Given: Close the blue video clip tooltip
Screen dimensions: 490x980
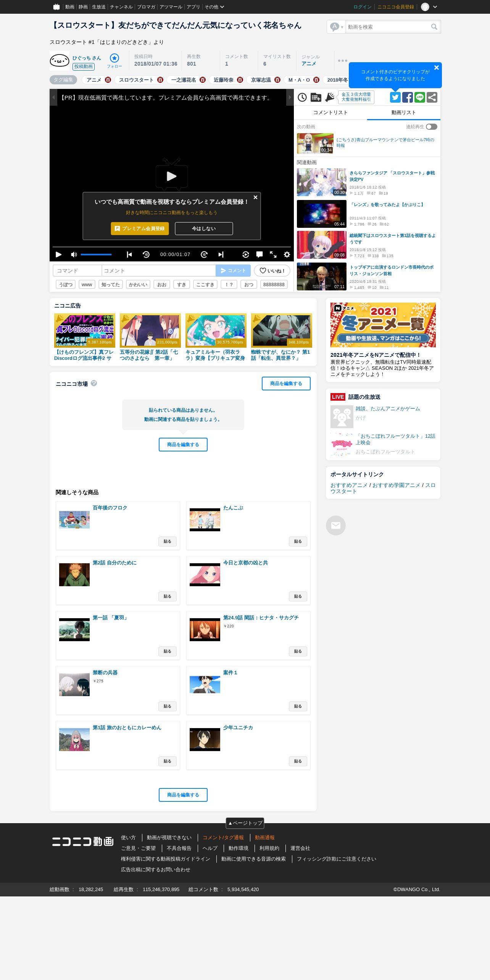Looking at the screenshot, I should pyautogui.click(x=437, y=68).
